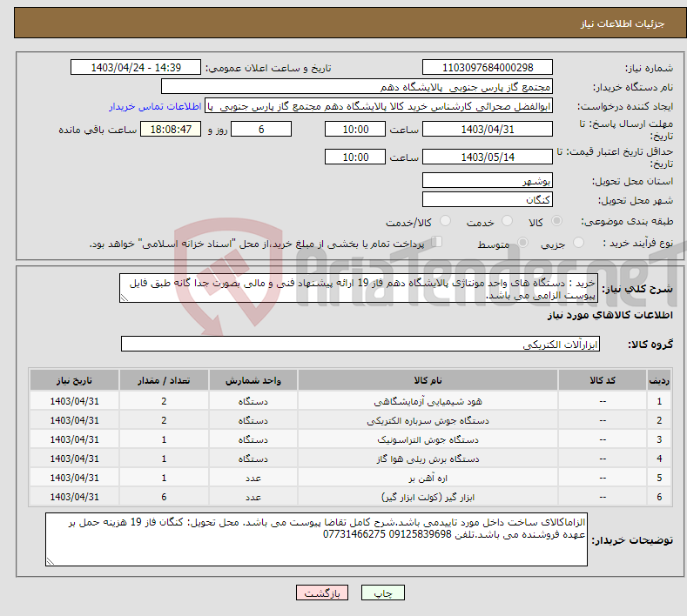Click the price validity date 1403/05/14 field
Screen dimensions: 687x616
click(488, 157)
